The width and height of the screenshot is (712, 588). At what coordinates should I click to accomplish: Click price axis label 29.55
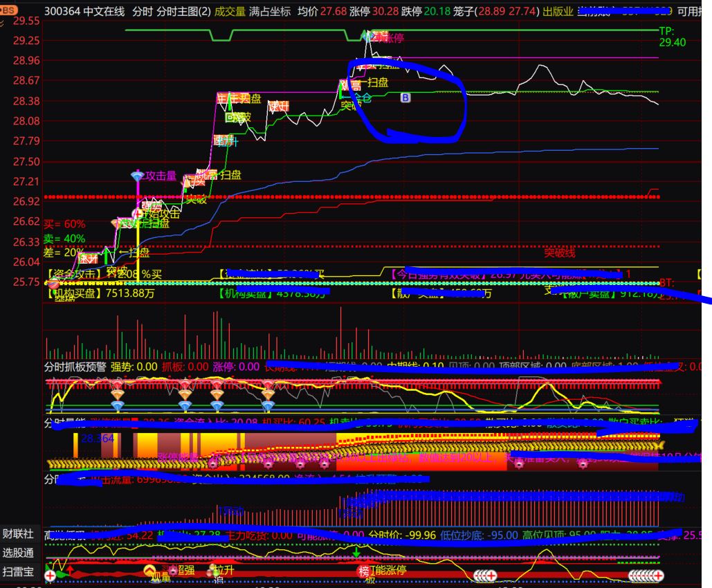(26, 21)
